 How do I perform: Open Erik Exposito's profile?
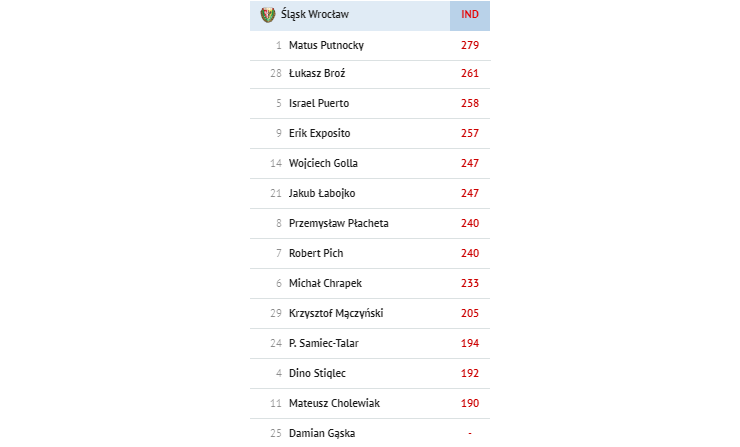320,134
